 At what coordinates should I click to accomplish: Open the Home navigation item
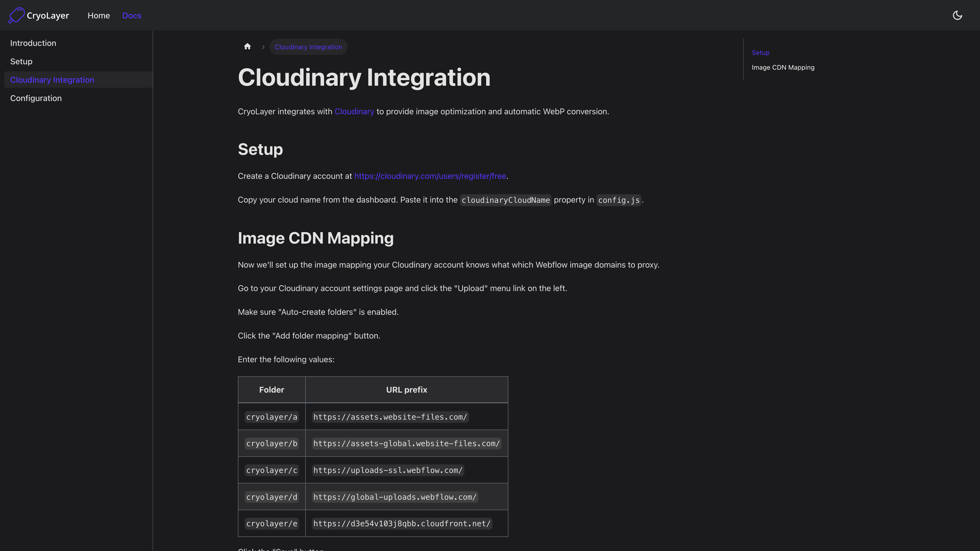tap(99, 16)
